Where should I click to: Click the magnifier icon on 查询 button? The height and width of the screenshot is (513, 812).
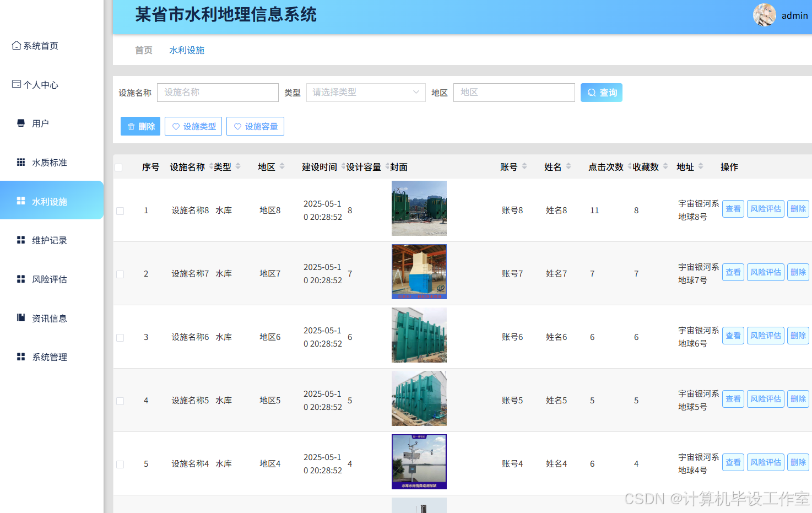pos(592,93)
